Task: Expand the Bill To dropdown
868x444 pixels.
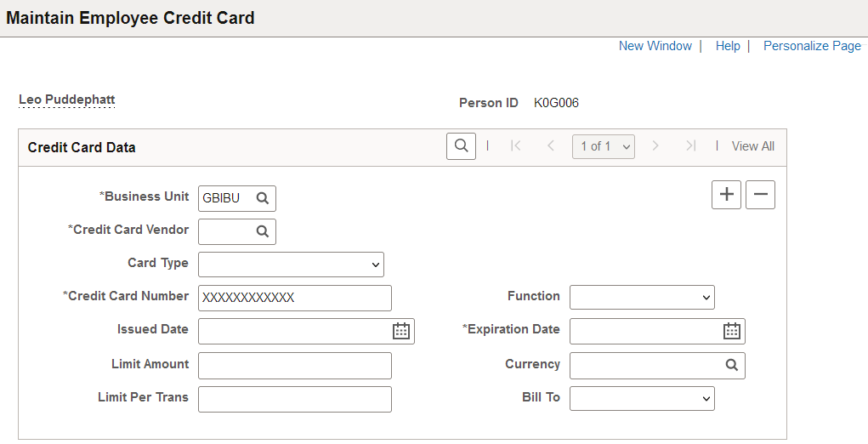Action: click(x=642, y=399)
